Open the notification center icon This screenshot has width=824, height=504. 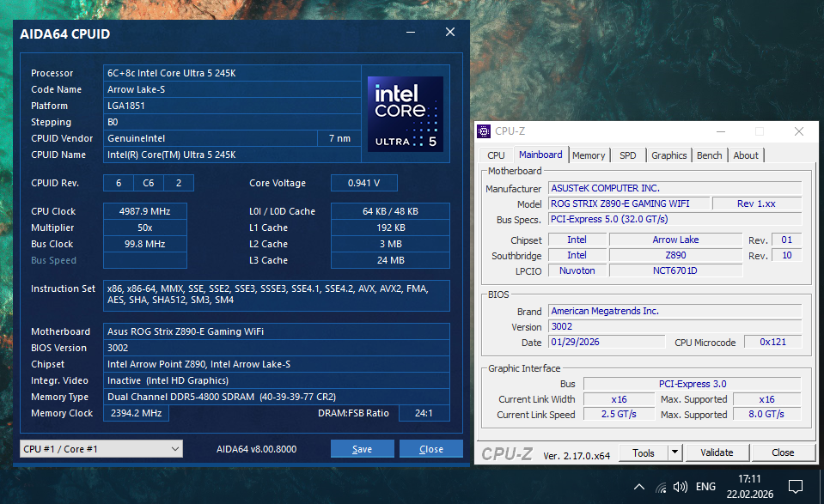click(796, 487)
